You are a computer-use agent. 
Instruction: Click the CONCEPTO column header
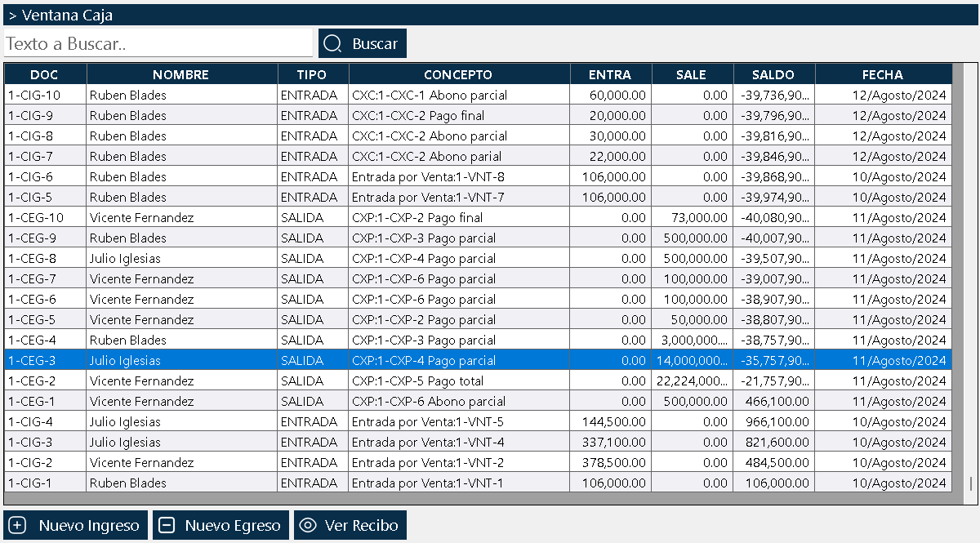[458, 74]
